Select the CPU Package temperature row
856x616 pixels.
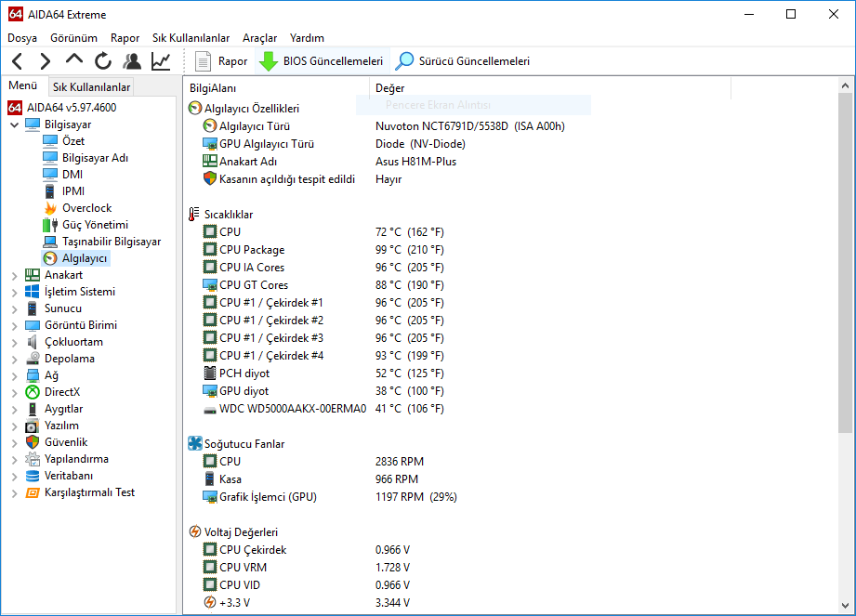(x=323, y=249)
